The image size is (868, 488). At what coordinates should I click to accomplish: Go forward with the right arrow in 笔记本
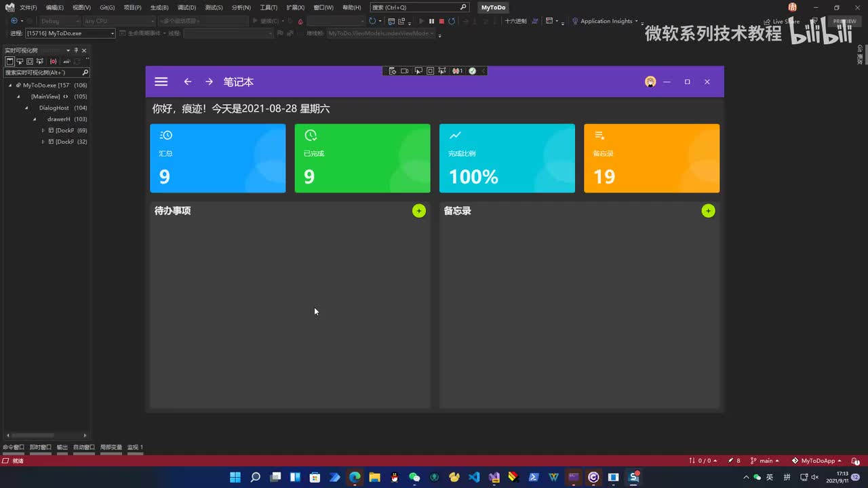209,82
